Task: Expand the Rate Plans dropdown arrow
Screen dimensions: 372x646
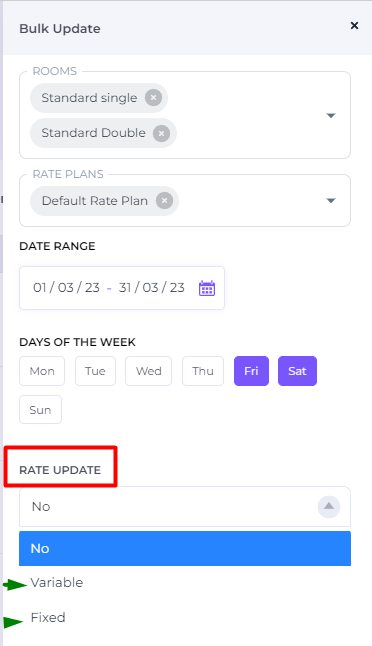Action: click(x=331, y=201)
